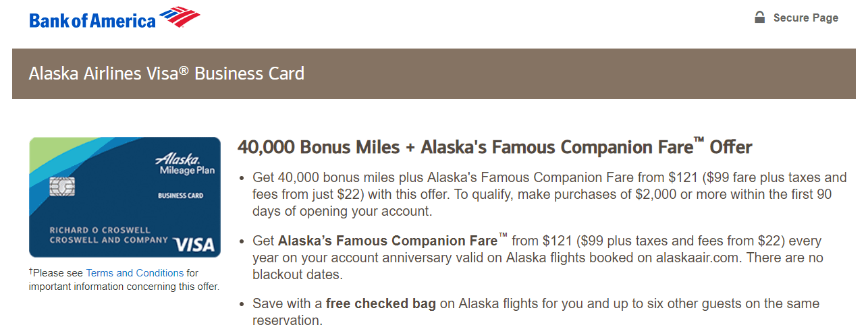The image size is (868, 327).
Task: Click the bold free checked bag text
Action: coord(381,304)
